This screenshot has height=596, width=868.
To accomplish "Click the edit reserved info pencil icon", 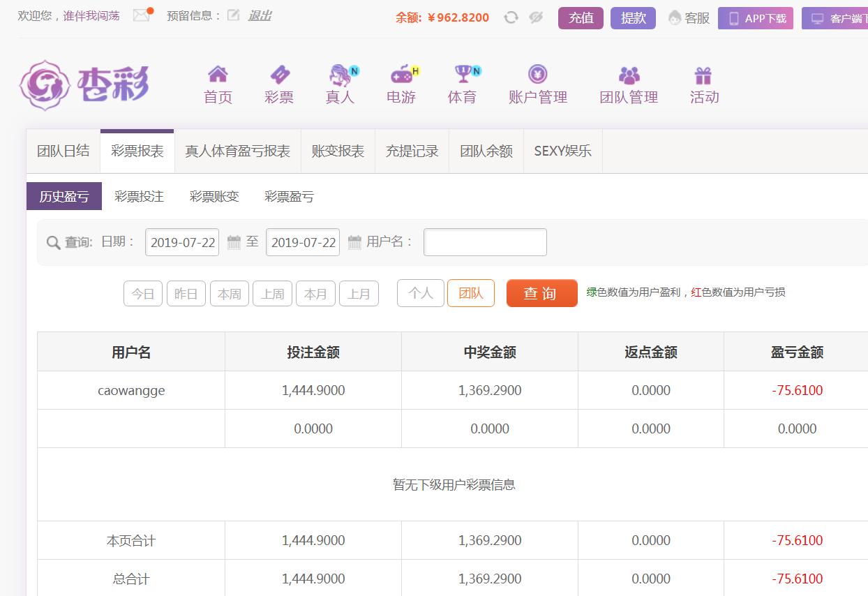I will click(233, 15).
